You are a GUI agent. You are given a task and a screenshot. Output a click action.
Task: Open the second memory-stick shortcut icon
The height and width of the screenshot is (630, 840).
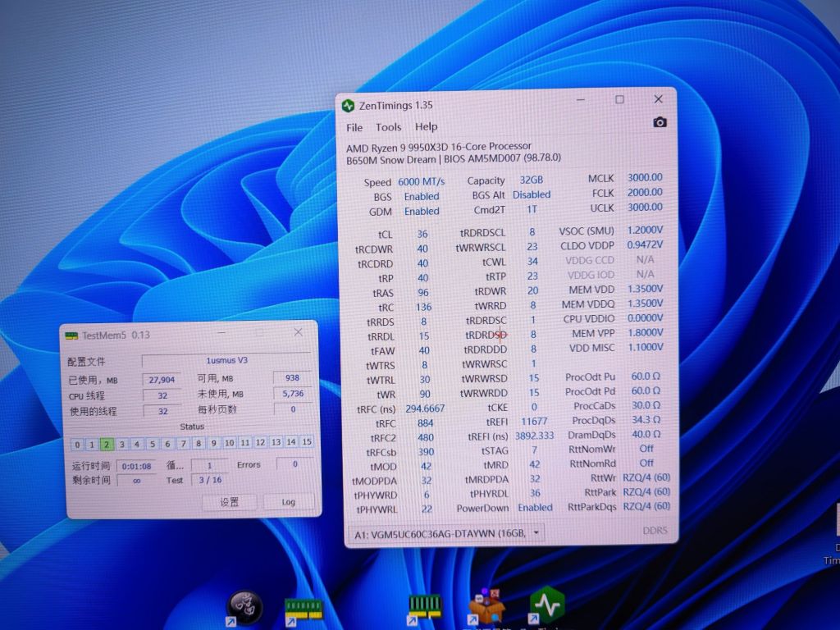point(424,605)
